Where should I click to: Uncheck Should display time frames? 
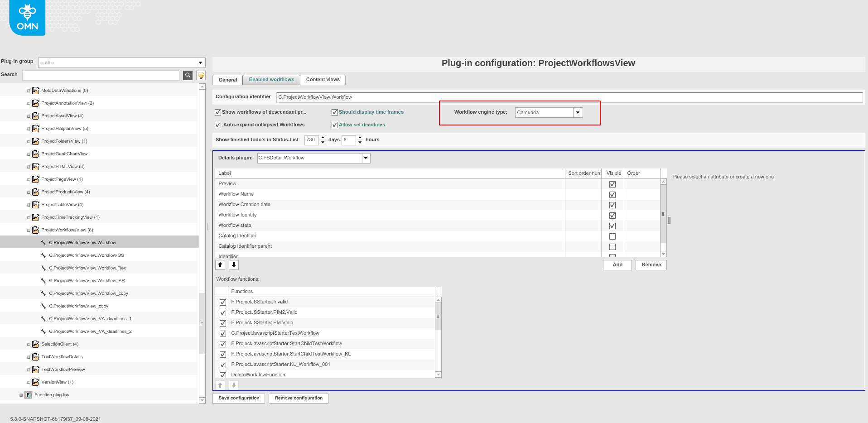click(335, 112)
